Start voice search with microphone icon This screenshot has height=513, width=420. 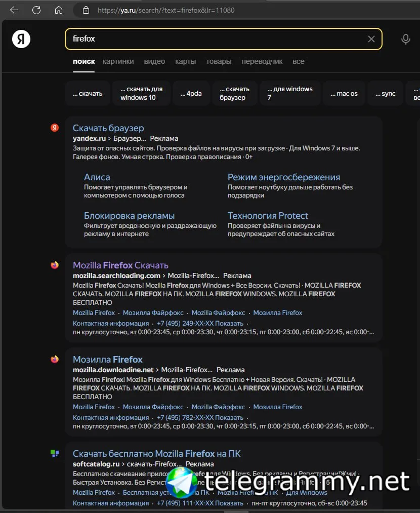click(406, 39)
